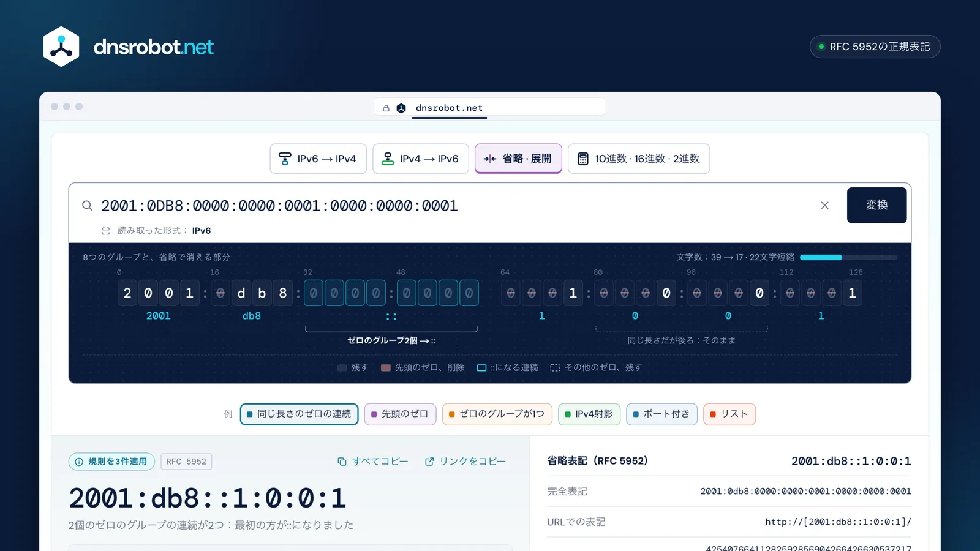Screen dimensions: 980x551
Task: Select example リスト chip
Action: 729,414
